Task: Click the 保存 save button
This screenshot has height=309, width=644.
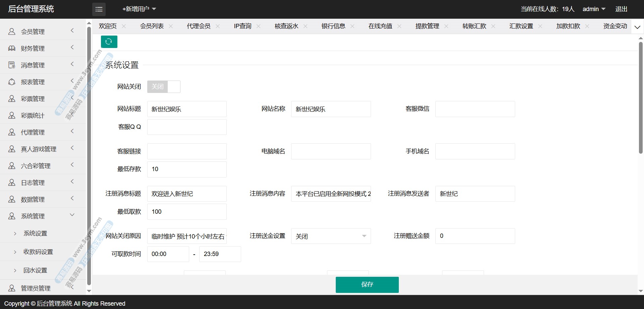Action: tap(367, 285)
